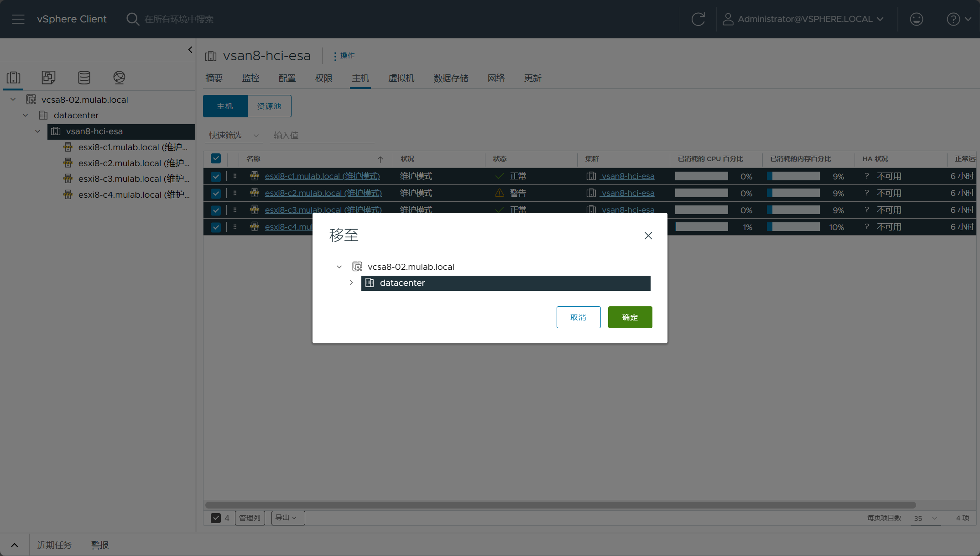Click the horizontal scrollbar of the hosts table
This screenshot has height=556, width=980.
click(560, 505)
